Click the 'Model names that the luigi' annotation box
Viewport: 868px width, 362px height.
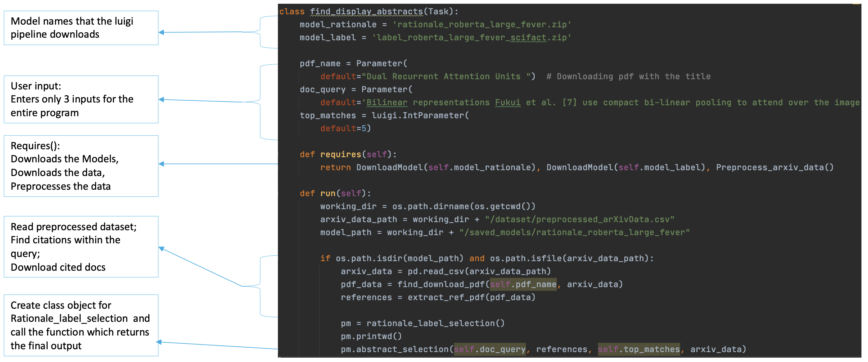pyautogui.click(x=81, y=28)
